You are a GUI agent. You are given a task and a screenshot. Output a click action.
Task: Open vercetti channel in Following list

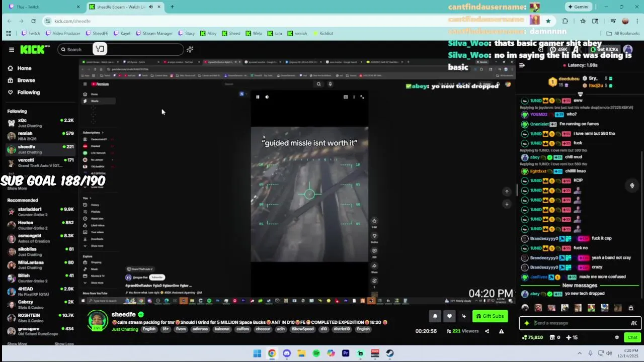coord(40,162)
